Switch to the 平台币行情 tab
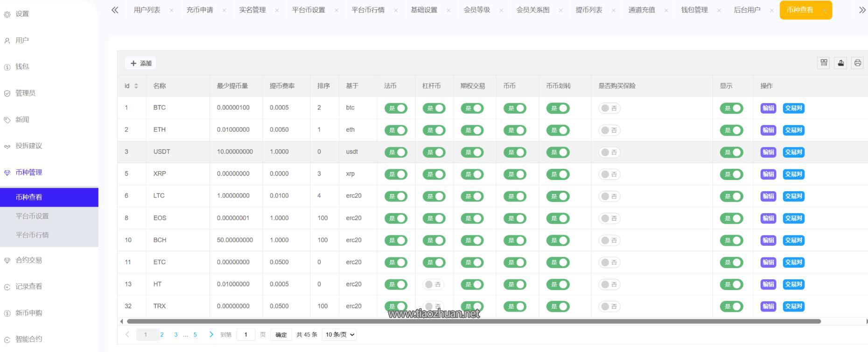 click(x=368, y=10)
